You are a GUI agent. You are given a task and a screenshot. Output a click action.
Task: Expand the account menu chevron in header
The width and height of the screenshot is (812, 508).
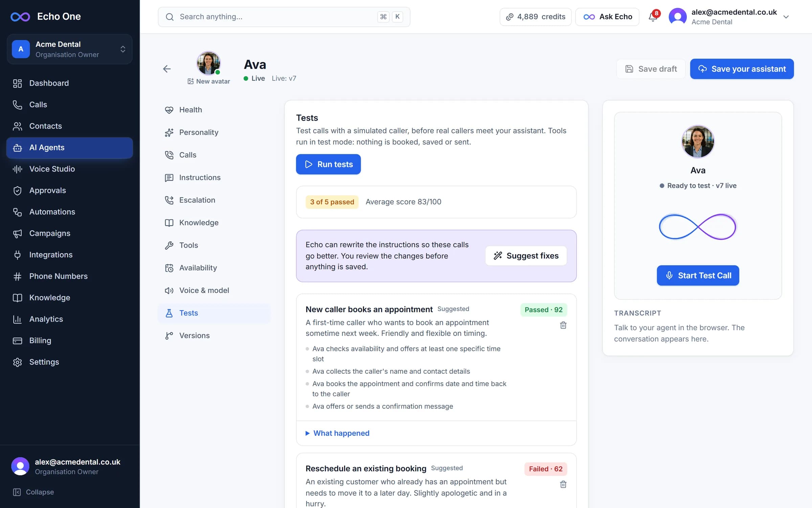click(x=786, y=17)
